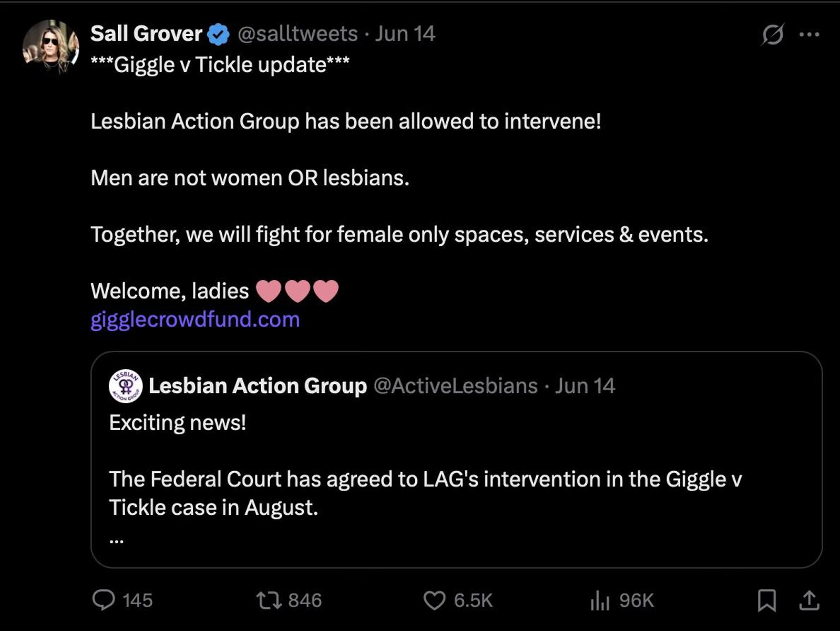This screenshot has width=840, height=631.
Task: Visit the gigglecrowdfund.com link
Action: coord(195,320)
